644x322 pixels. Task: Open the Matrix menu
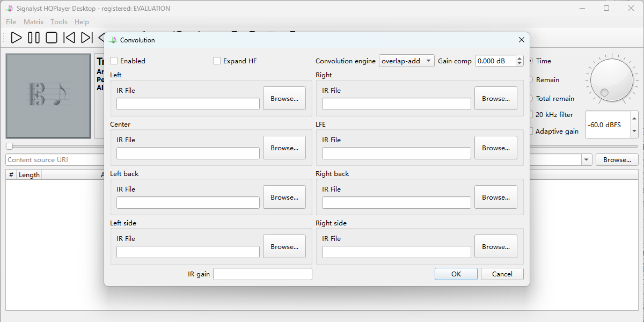tap(33, 22)
